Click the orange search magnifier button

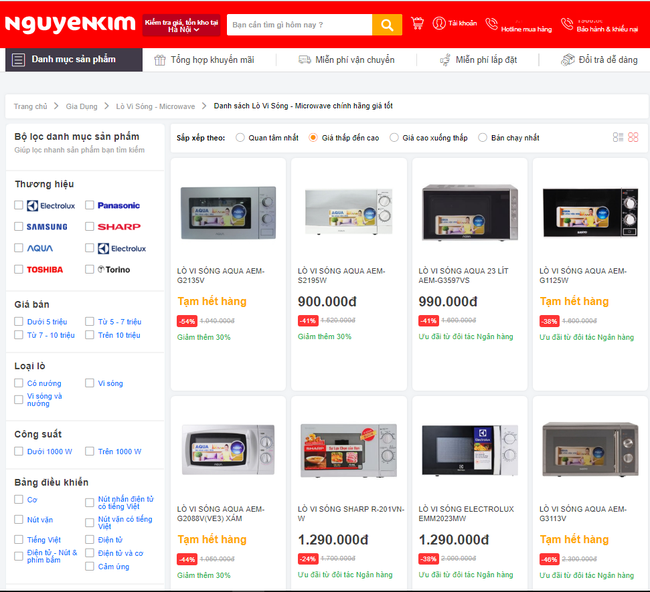coord(387,25)
